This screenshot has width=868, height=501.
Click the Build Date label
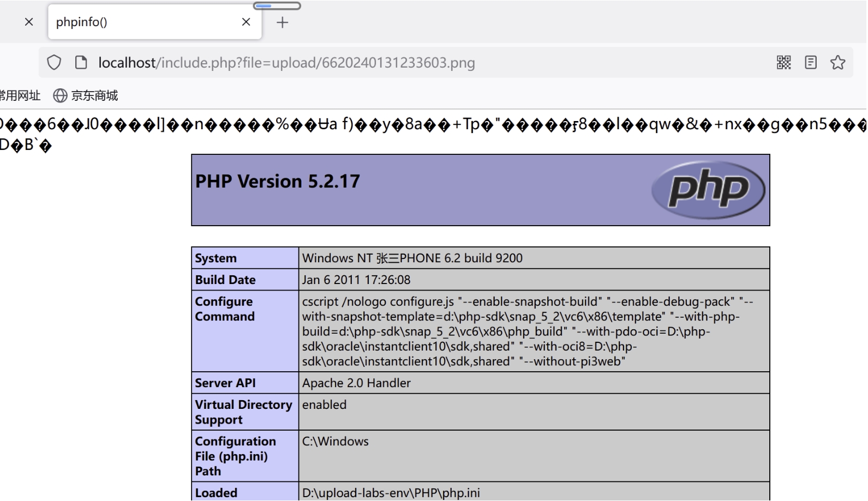pyautogui.click(x=225, y=280)
